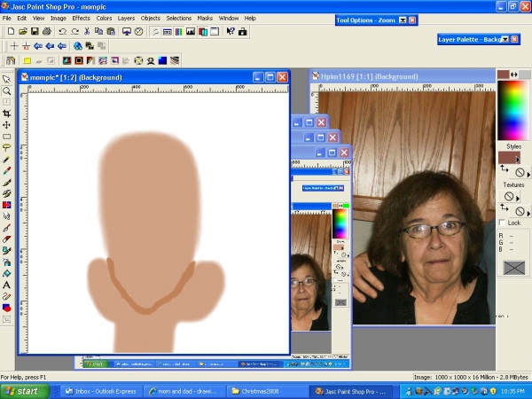Image resolution: width=532 pixels, height=399 pixels.
Task: Select the Eraser tool
Action: coord(6,239)
